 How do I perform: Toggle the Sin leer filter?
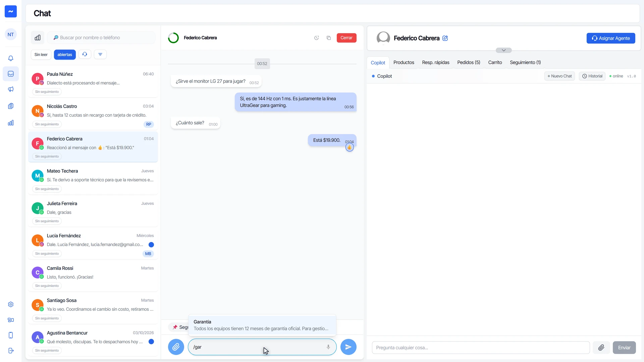41,55
